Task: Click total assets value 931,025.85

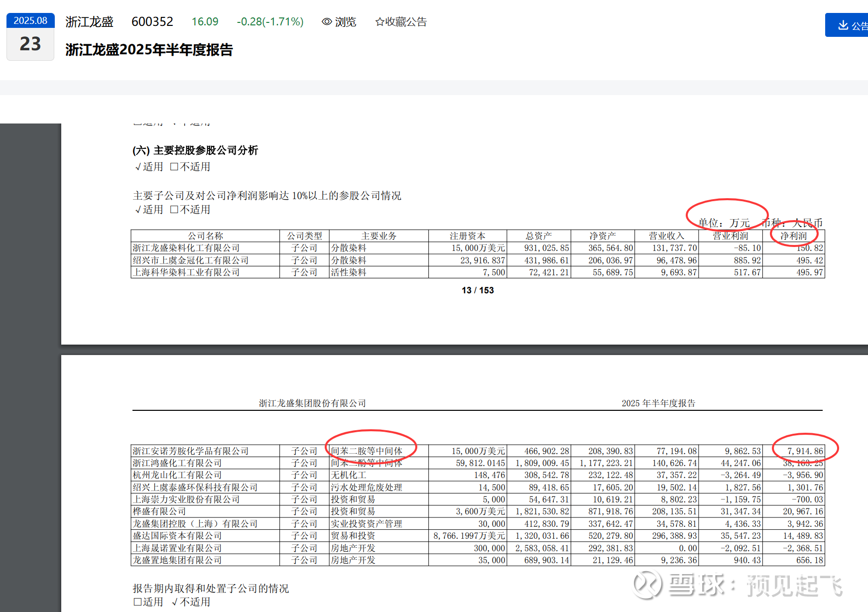Action: pos(546,248)
